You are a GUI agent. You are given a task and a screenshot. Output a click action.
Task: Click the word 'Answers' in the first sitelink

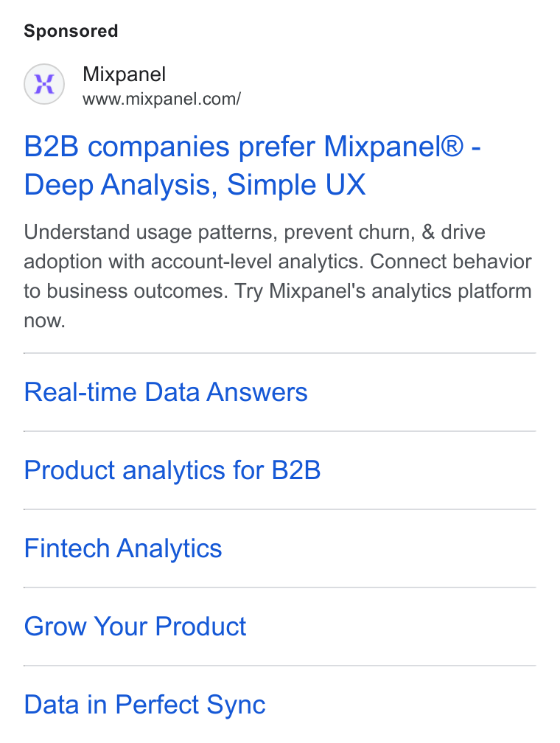point(257,392)
